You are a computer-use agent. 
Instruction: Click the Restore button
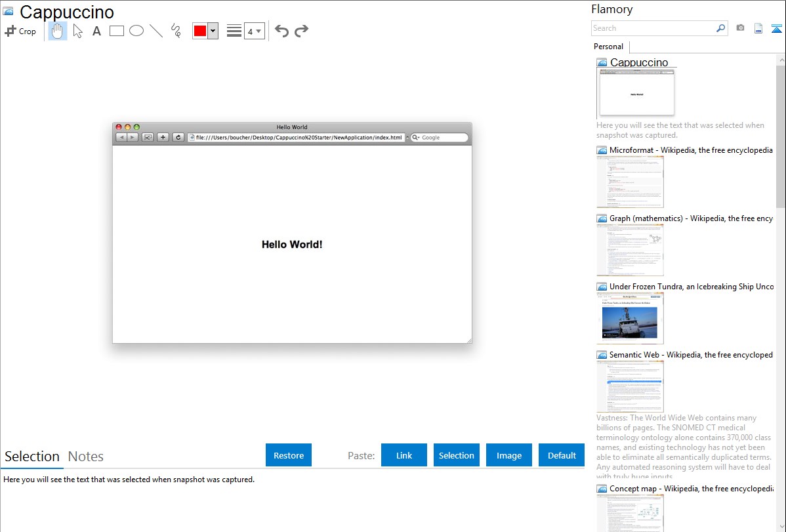(289, 455)
